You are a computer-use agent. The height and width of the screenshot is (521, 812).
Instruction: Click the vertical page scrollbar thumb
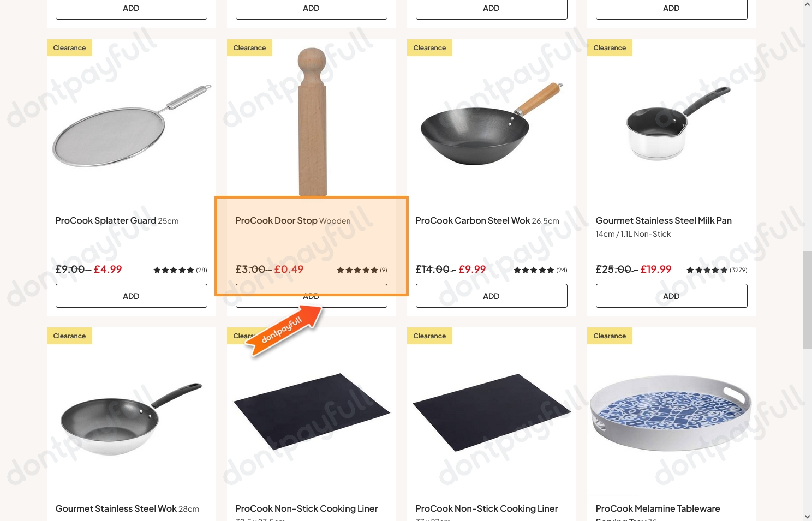click(x=807, y=301)
